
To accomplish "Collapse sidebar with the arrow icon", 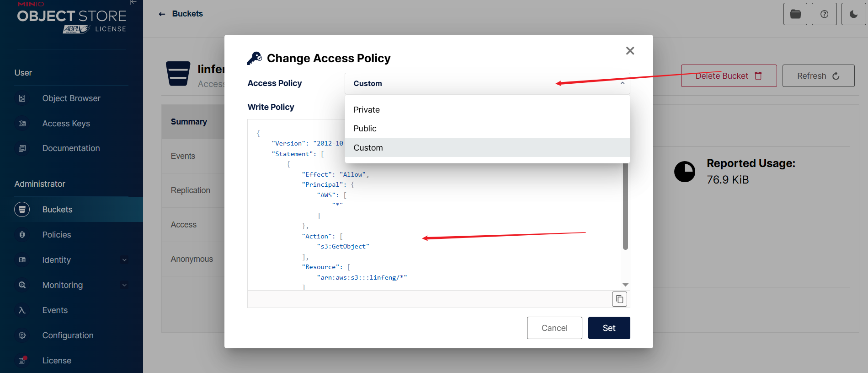I will coord(133,2).
